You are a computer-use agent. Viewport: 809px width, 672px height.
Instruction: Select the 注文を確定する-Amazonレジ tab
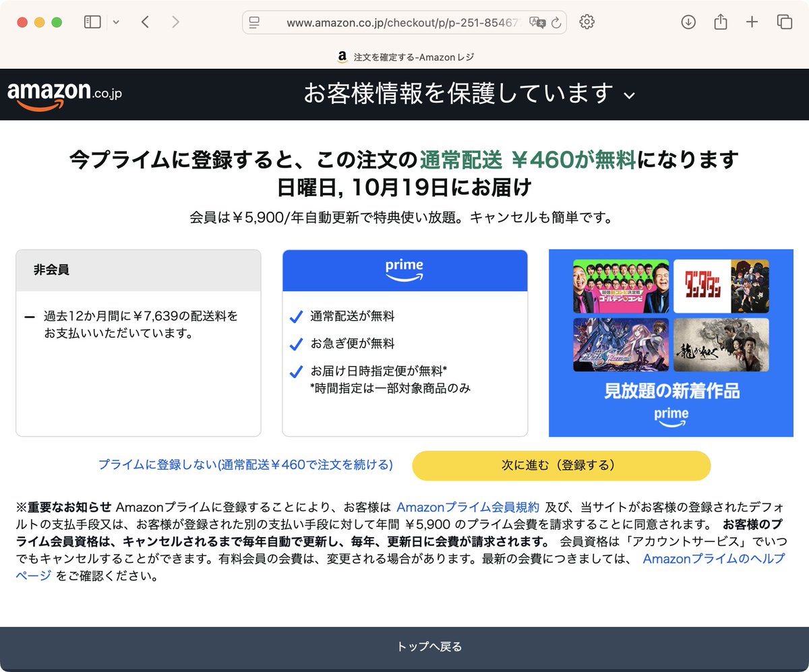pyautogui.click(x=405, y=57)
